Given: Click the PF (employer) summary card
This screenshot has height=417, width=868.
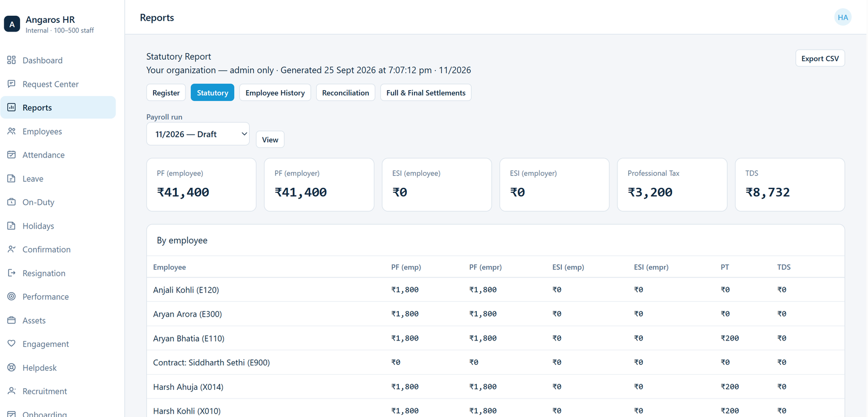Looking at the screenshot, I should pyautogui.click(x=319, y=185).
